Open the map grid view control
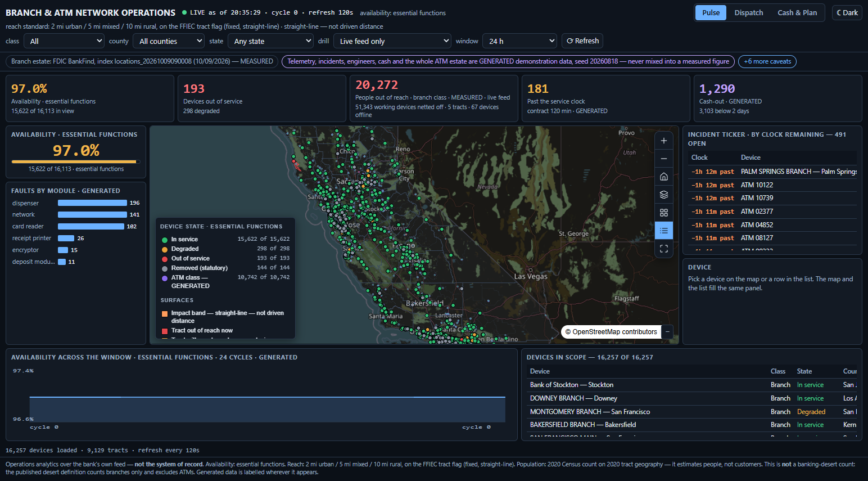 click(664, 213)
